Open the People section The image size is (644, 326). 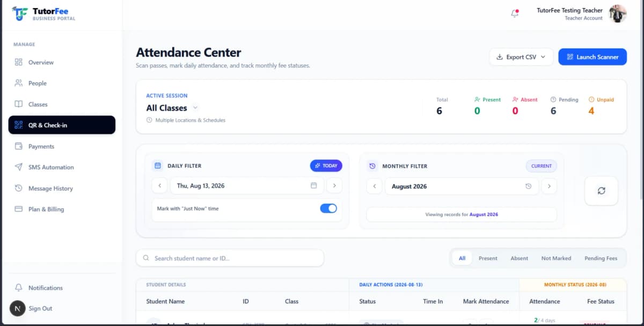(x=62, y=83)
